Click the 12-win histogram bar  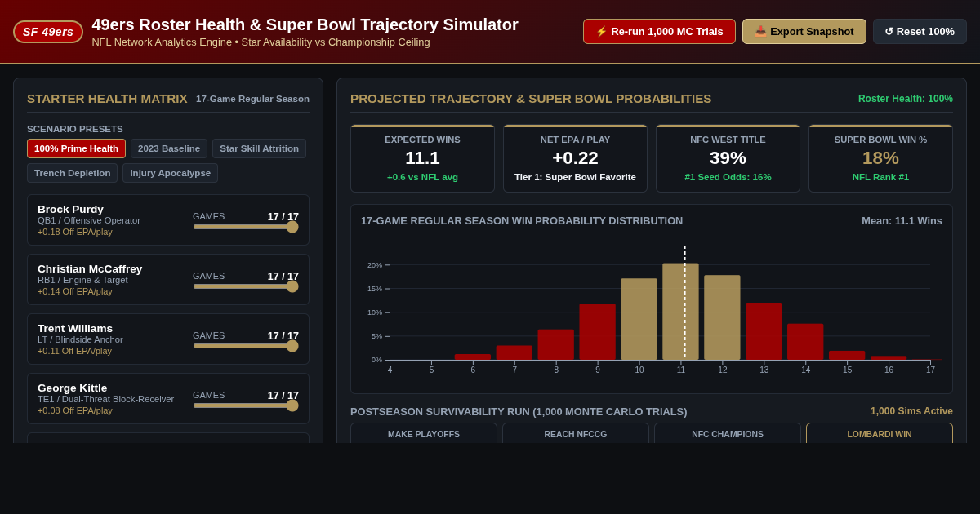point(722,317)
